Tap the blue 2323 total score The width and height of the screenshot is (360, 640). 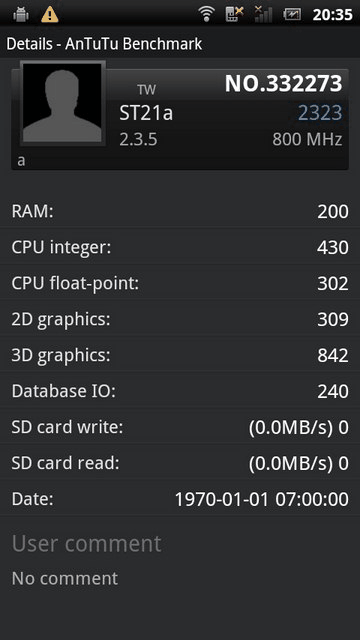320,113
